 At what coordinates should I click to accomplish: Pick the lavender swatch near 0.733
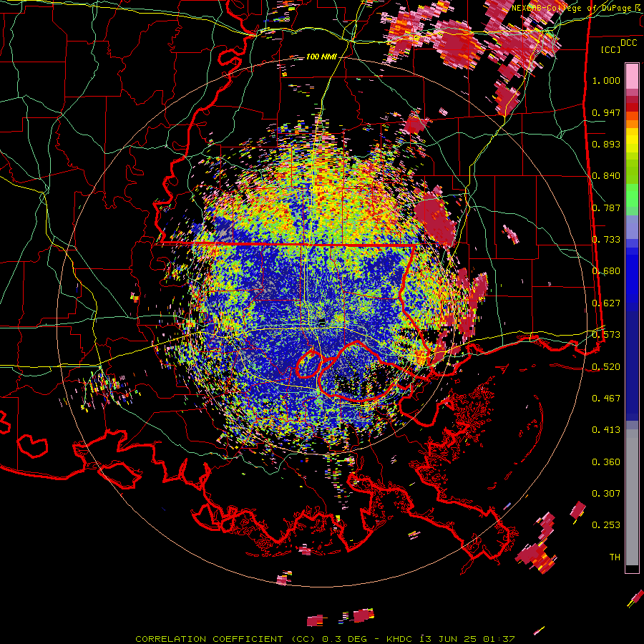tap(632, 227)
